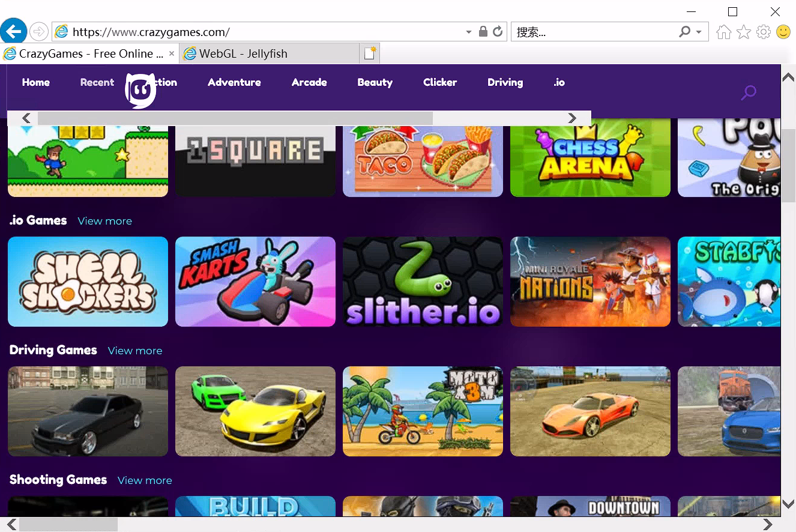Click the browser Forward arrow button
The image size is (796, 532).
pos(39,31)
